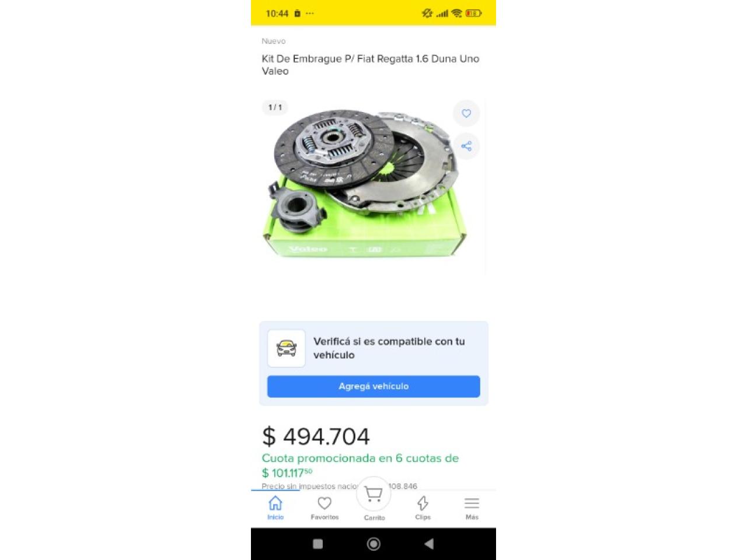The image size is (747, 560).
Task: Tap the Android back triangle button
Action: coord(429,544)
